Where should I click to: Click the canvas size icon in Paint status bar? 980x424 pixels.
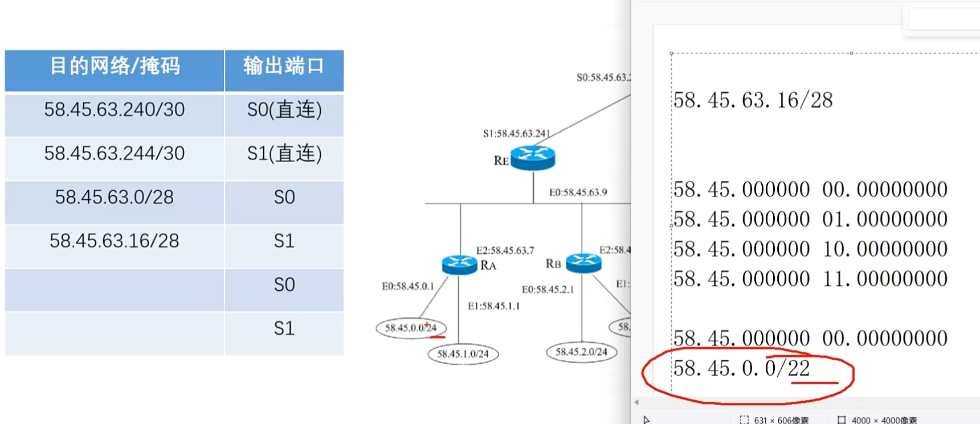tap(842, 420)
